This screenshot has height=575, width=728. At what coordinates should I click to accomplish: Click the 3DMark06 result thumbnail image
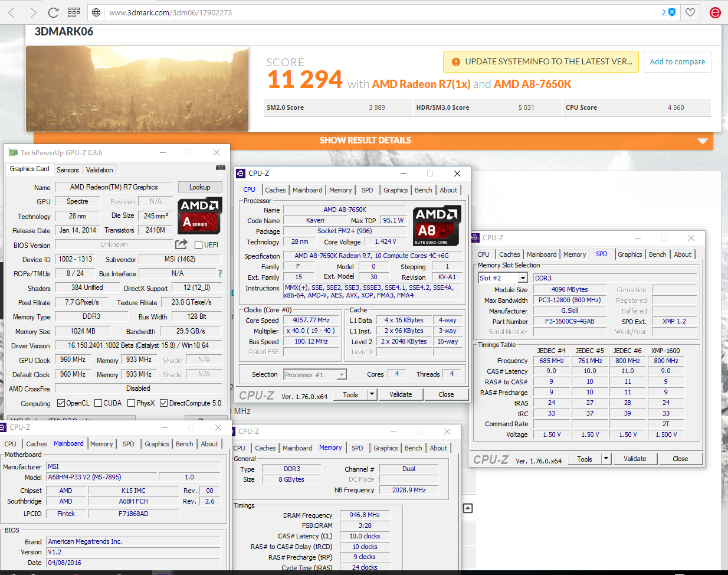[x=137, y=89]
